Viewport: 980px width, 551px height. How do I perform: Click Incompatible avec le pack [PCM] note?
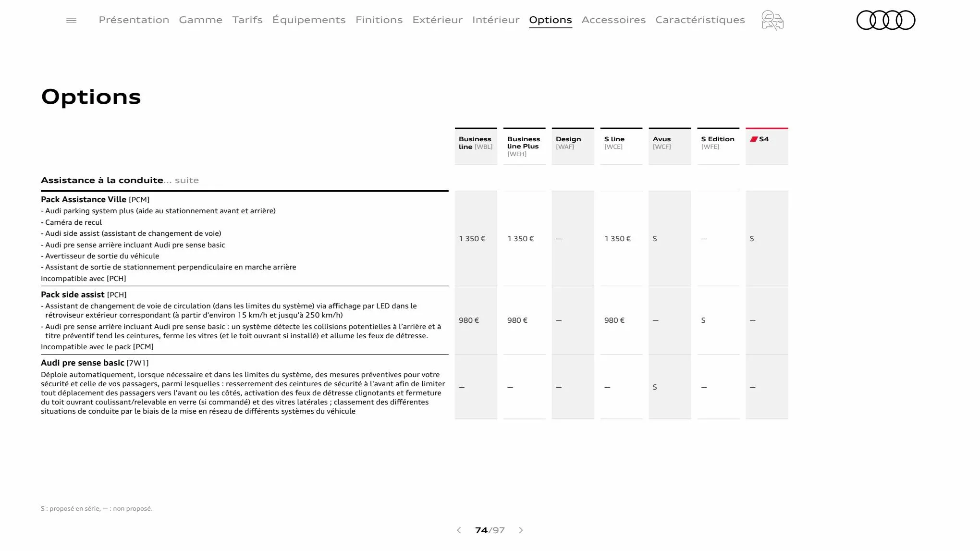point(97,347)
